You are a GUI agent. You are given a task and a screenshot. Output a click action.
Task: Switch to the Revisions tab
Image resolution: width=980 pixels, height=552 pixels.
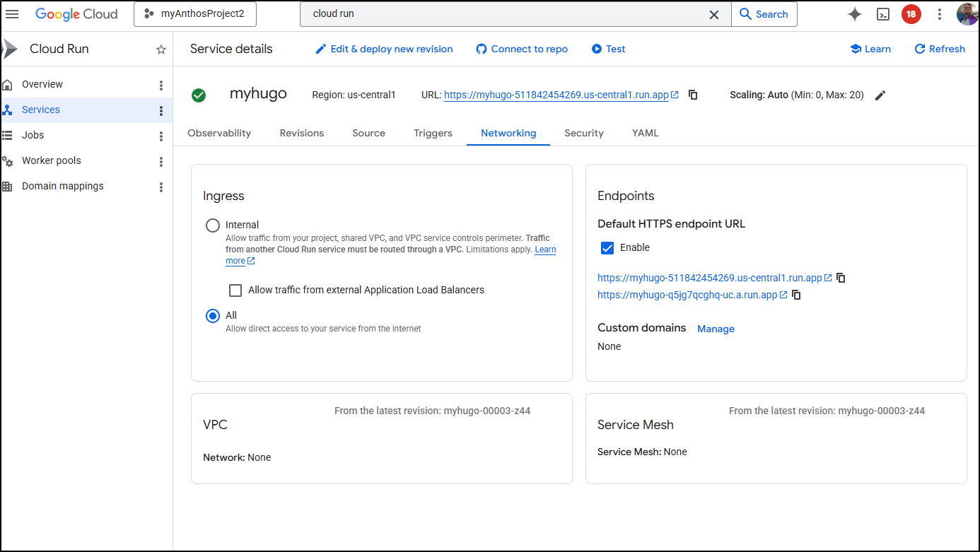point(301,133)
